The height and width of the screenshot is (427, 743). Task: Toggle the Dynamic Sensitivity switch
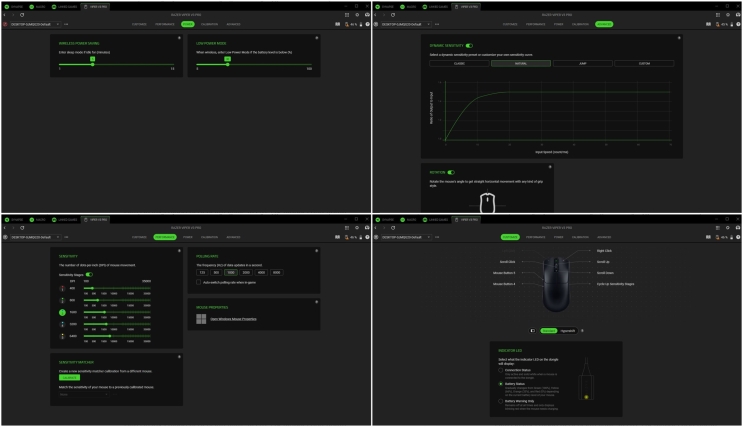click(x=469, y=46)
